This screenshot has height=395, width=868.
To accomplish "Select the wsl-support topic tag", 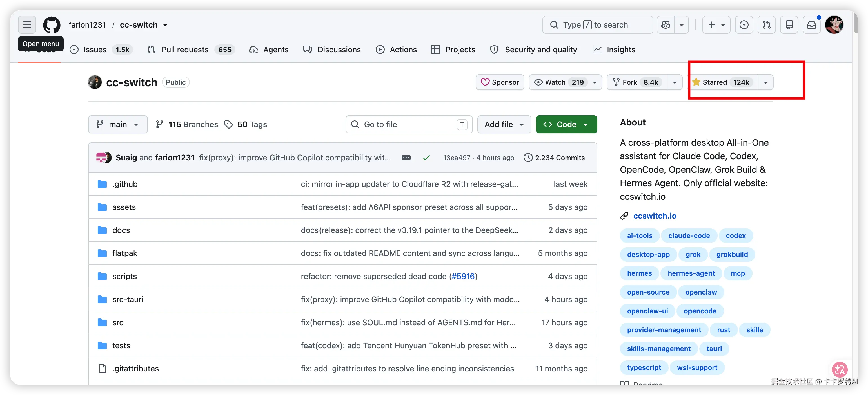I will tap(697, 367).
